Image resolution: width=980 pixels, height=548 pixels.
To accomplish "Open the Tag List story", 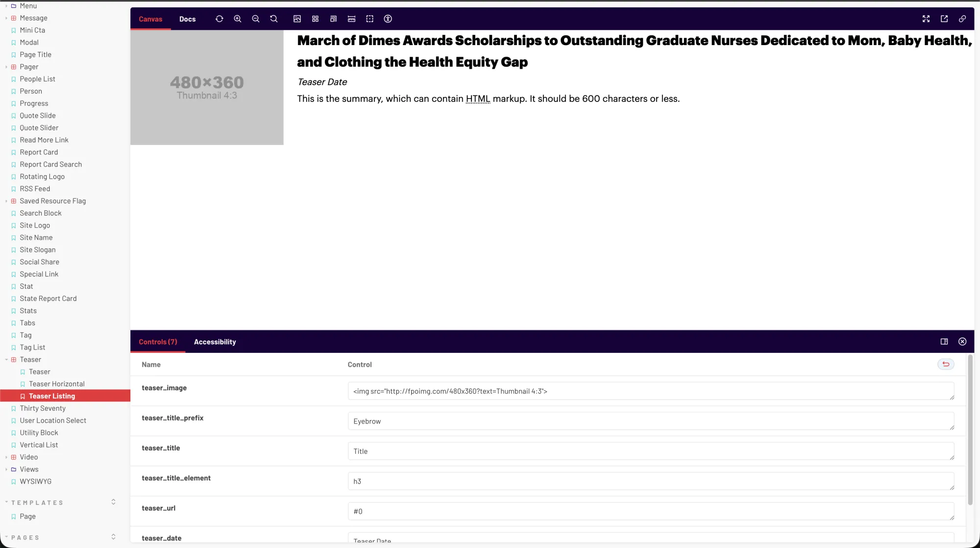I will pyautogui.click(x=32, y=348).
